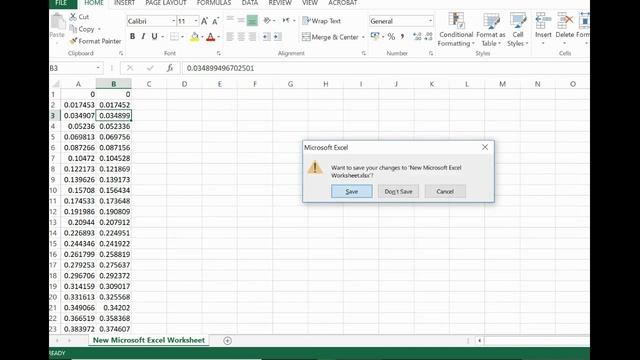The width and height of the screenshot is (640, 360).
Task: Open Merge & Center dropdown arrow
Action: 363,38
